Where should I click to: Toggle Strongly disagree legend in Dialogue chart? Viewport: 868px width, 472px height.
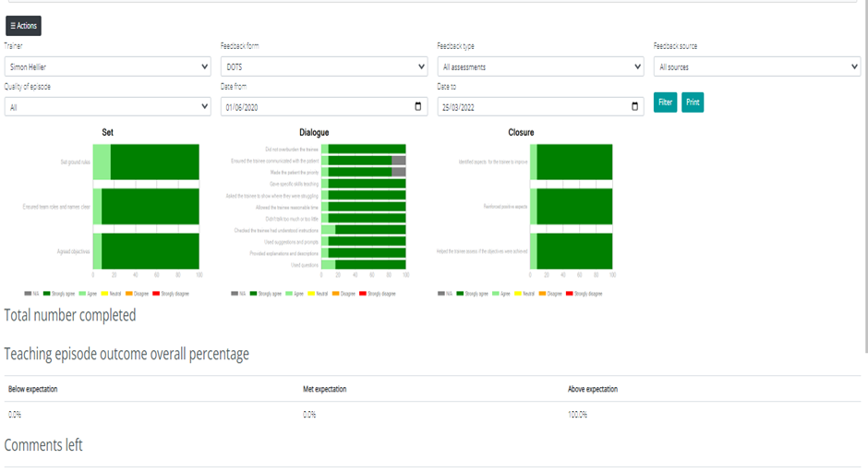click(379, 294)
